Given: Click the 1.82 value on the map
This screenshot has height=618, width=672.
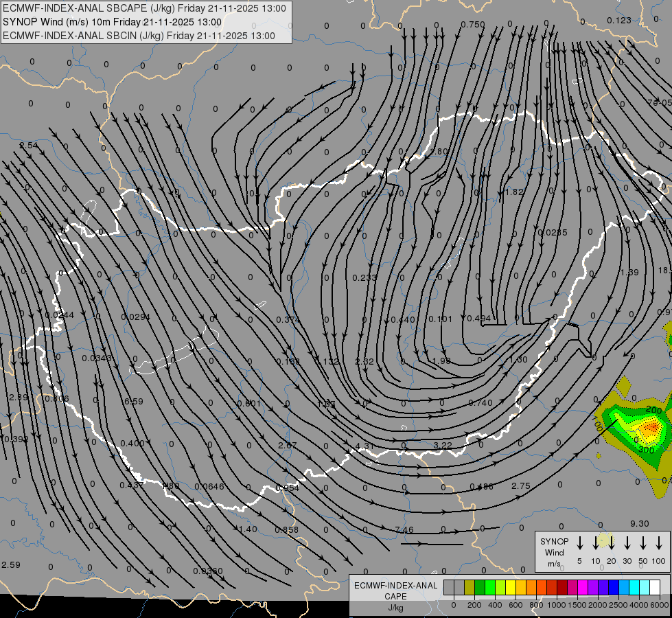Looking at the screenshot, I should click(x=514, y=192).
